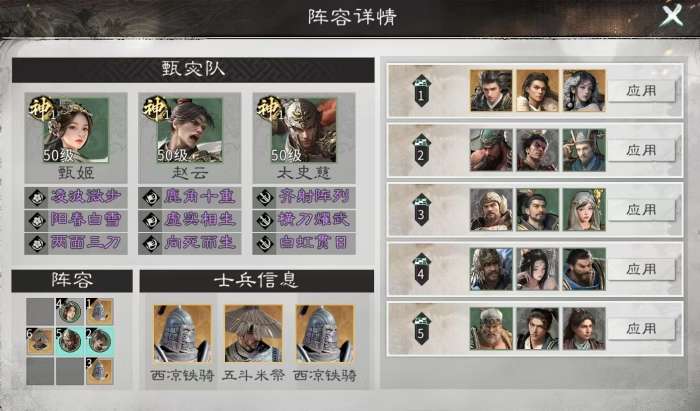Select the first 西凉铁骑 soldier icon
700x411 pixels.
pos(182,333)
